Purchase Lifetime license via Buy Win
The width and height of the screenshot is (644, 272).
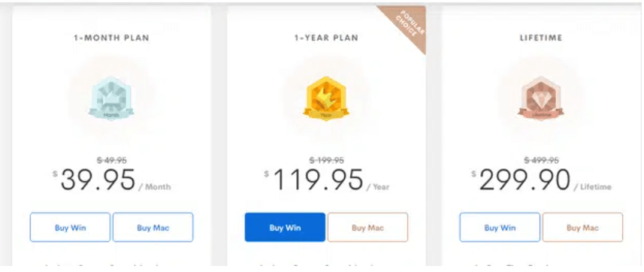500,227
